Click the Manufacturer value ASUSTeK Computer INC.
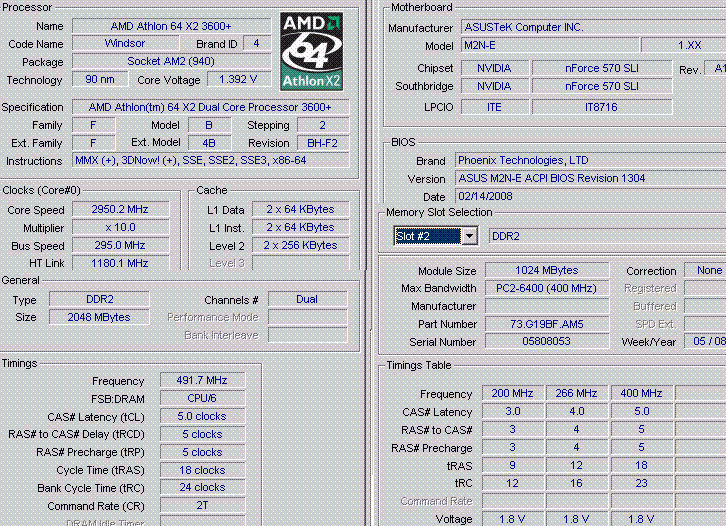This screenshot has width=726, height=526. coord(594,27)
